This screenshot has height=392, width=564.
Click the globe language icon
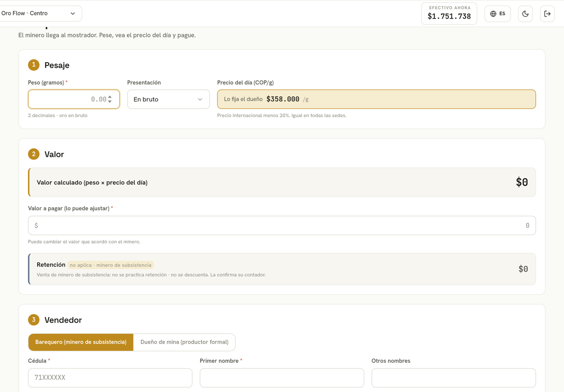click(x=493, y=14)
